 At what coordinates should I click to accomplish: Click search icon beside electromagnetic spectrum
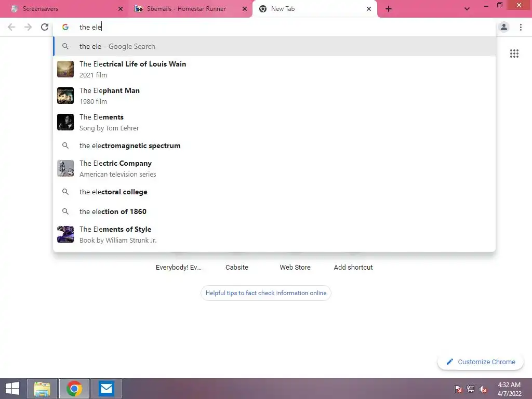point(65,145)
